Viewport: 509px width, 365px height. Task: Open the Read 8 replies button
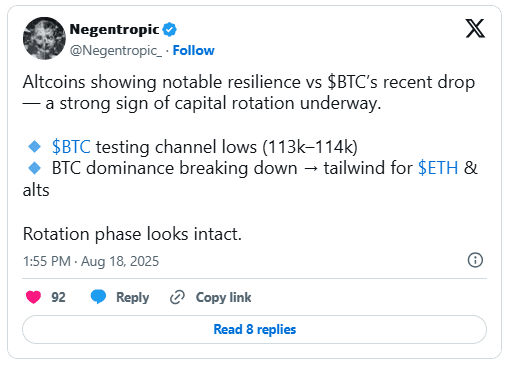click(x=254, y=329)
